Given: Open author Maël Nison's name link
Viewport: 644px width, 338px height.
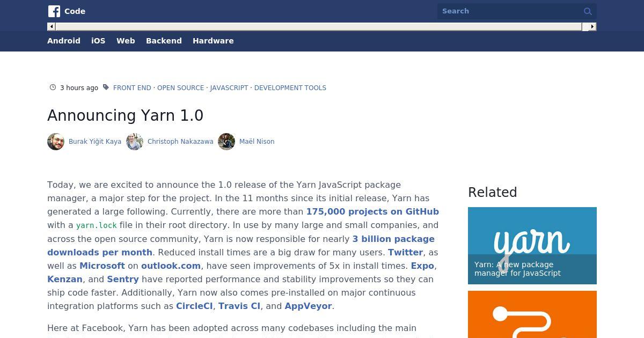Looking at the screenshot, I should tap(257, 142).
